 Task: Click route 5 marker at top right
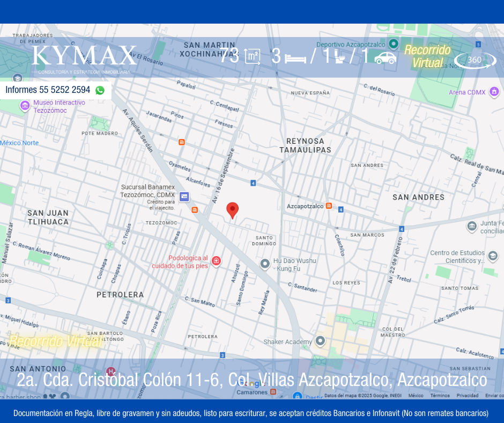[x=478, y=45]
